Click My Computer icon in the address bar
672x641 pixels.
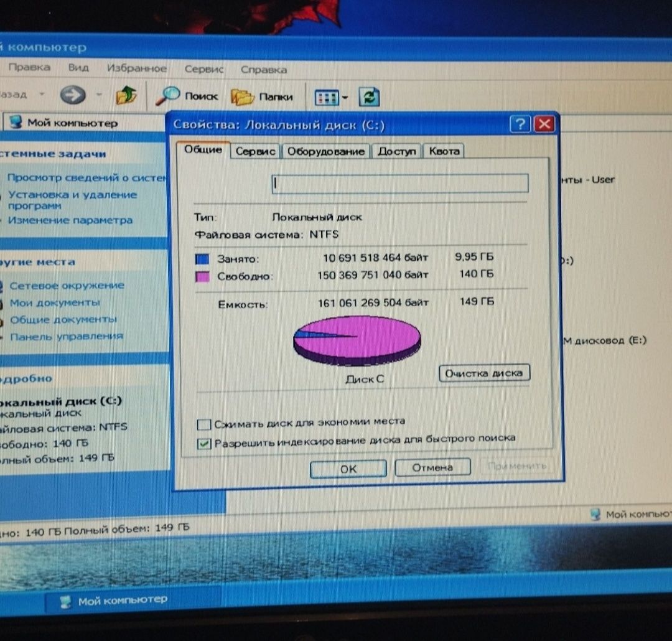point(16,122)
